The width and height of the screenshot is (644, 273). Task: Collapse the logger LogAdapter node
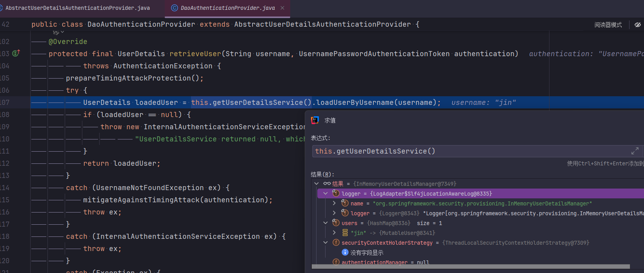click(x=326, y=193)
